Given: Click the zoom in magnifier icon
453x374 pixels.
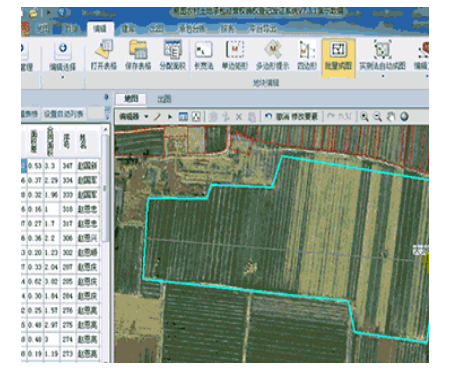Looking at the screenshot, I should 364,117.
